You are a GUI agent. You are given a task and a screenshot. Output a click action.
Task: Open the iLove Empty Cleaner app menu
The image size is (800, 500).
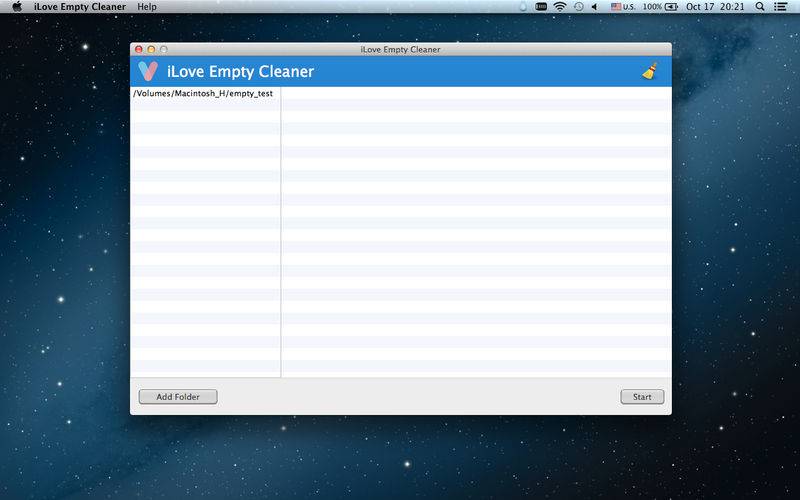click(80, 7)
